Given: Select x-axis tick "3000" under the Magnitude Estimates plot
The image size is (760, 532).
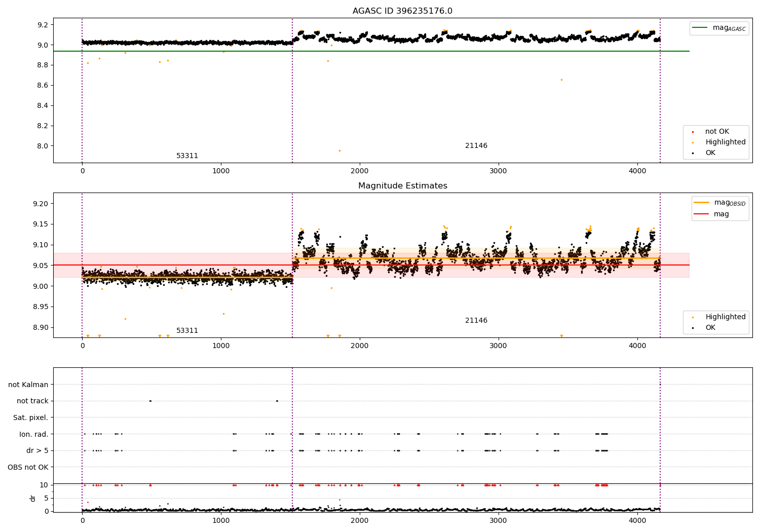Looking at the screenshot, I should coord(499,346).
